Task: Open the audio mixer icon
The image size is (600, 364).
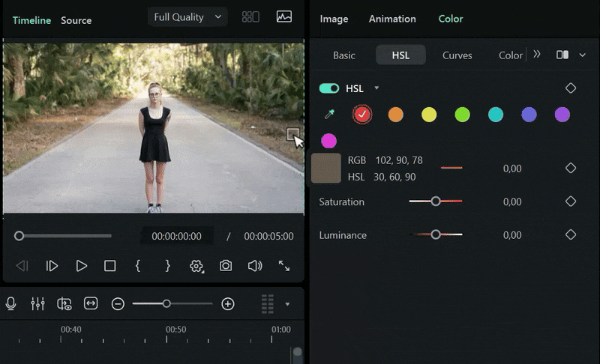Action: 37,304
